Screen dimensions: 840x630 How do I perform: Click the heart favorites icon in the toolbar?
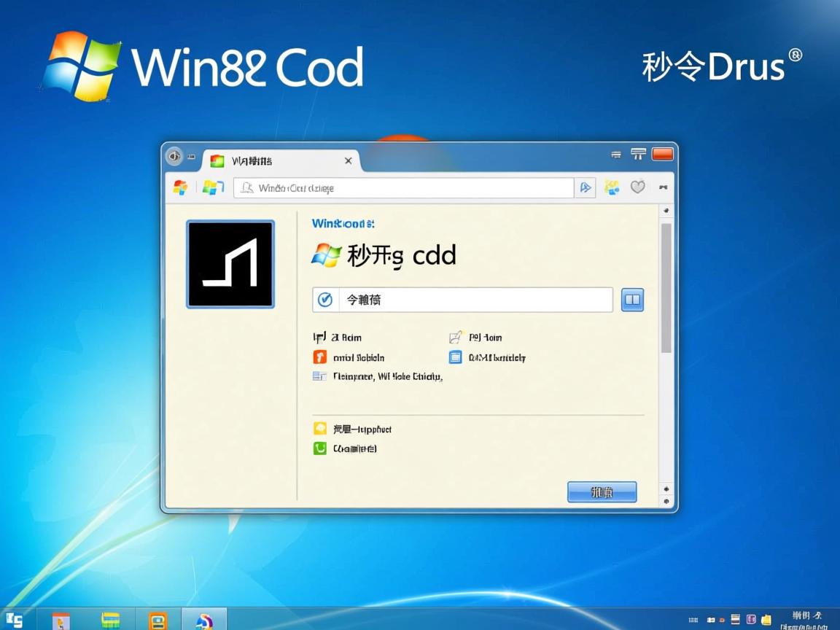click(x=637, y=187)
